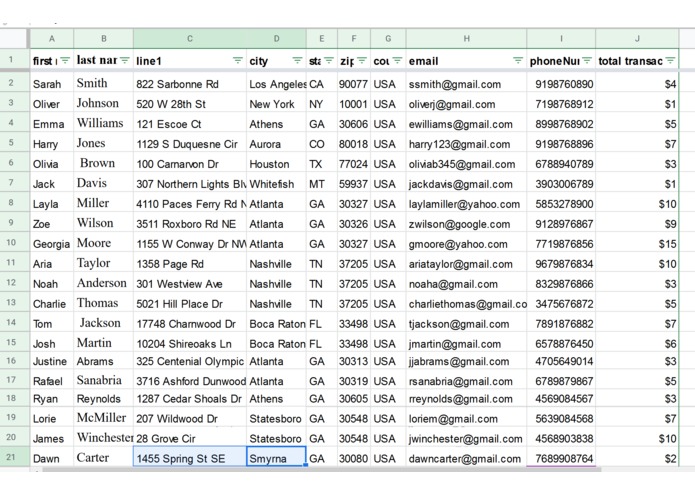Click cell '1287 Cedar Shoals Dr'

point(190,399)
